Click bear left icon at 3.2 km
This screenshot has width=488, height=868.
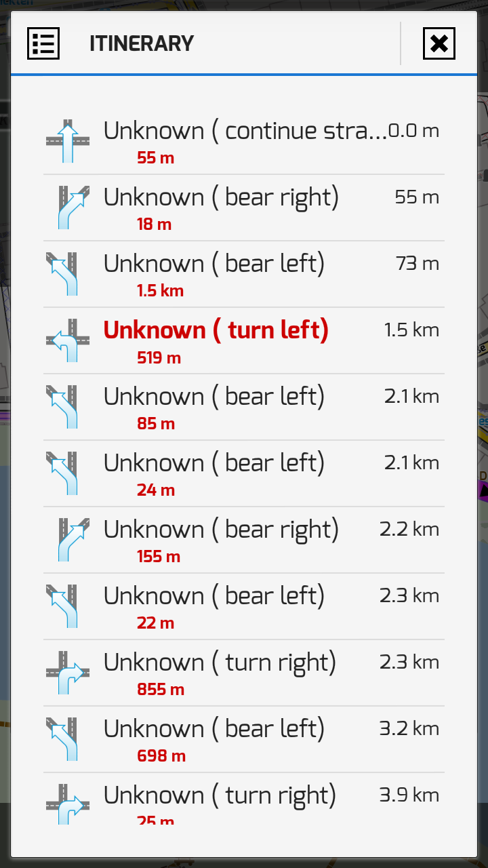(x=63, y=739)
